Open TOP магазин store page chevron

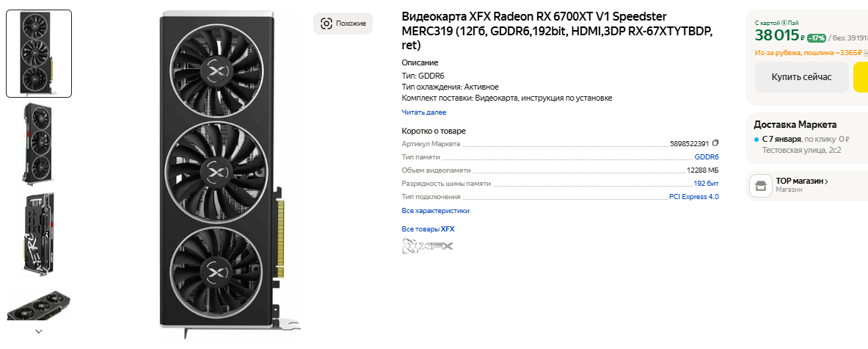pyautogui.click(x=826, y=181)
